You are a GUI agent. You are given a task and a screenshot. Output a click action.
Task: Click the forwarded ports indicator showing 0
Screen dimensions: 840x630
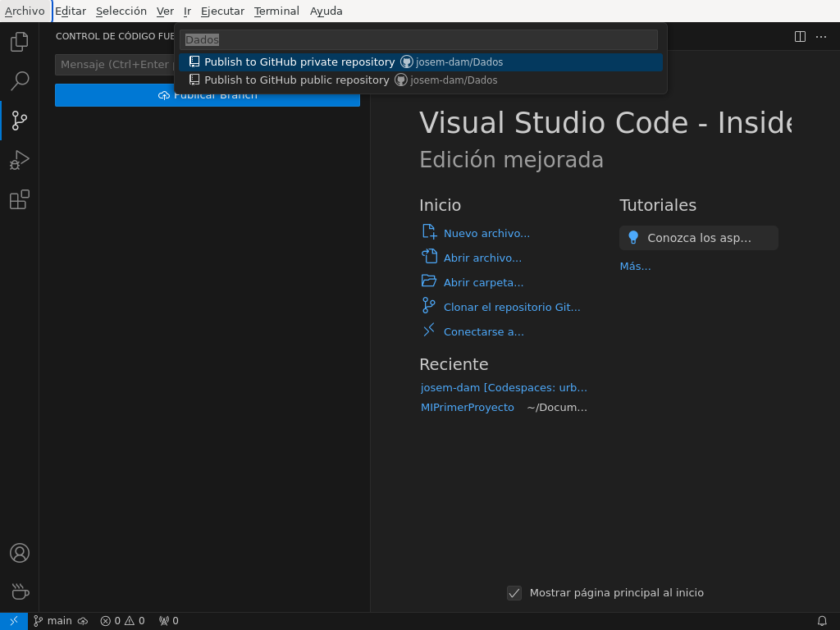pos(168,621)
